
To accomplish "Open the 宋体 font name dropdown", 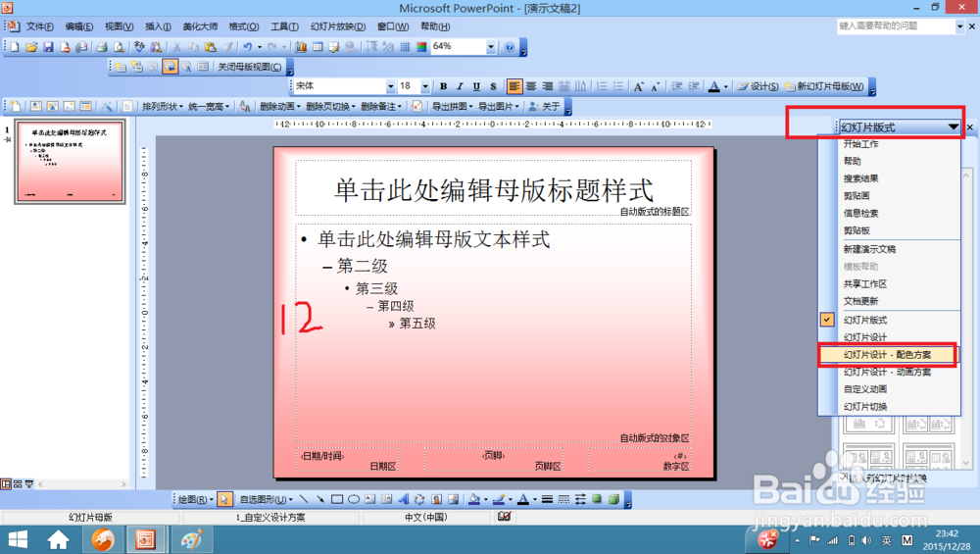I will 390,86.
